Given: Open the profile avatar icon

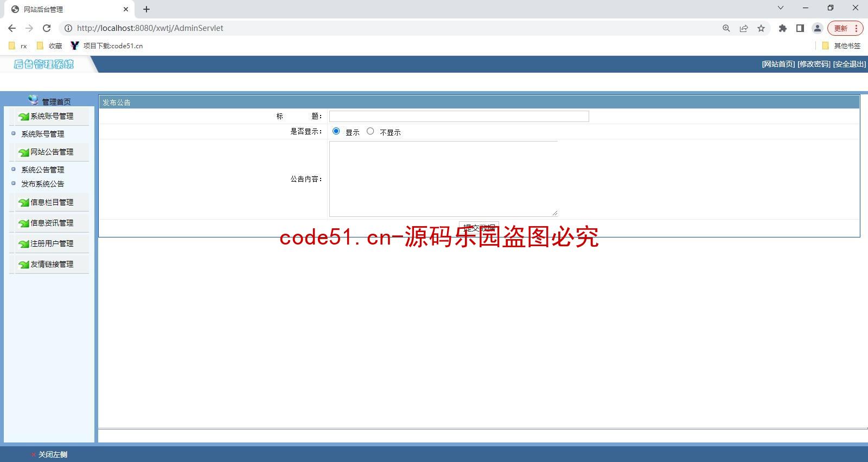Looking at the screenshot, I should [x=818, y=28].
